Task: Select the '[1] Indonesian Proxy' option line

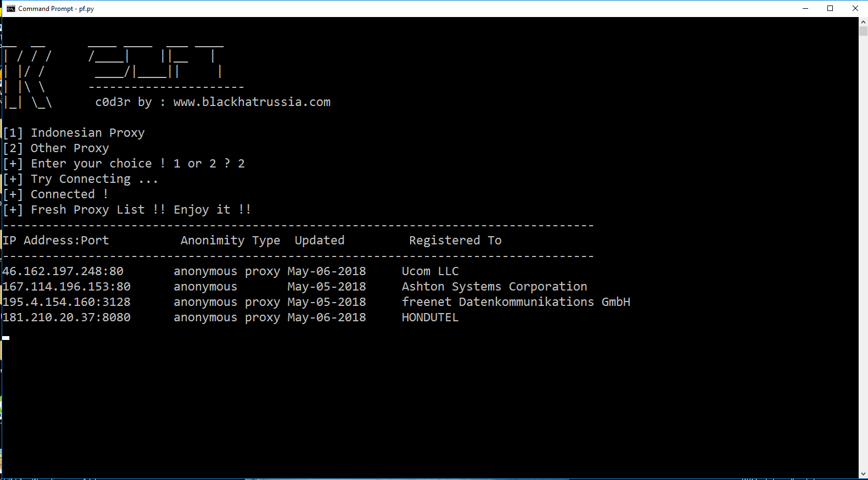Action: [x=74, y=133]
